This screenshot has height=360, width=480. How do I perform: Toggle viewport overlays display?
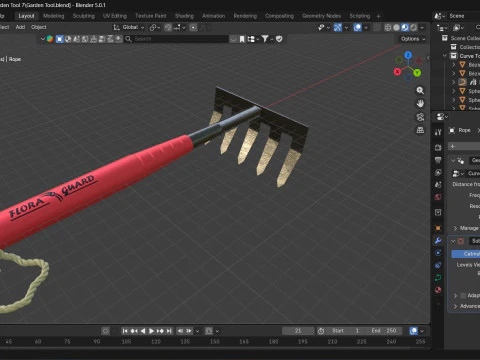point(357,27)
